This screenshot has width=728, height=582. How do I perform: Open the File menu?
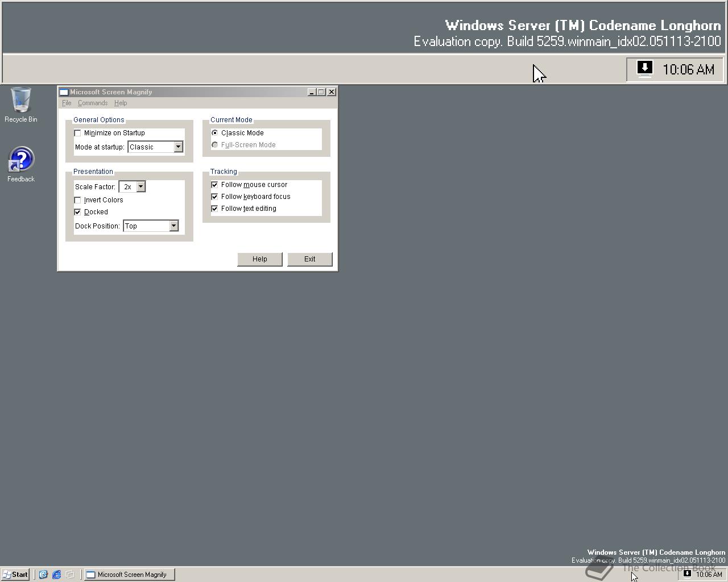[x=67, y=103]
